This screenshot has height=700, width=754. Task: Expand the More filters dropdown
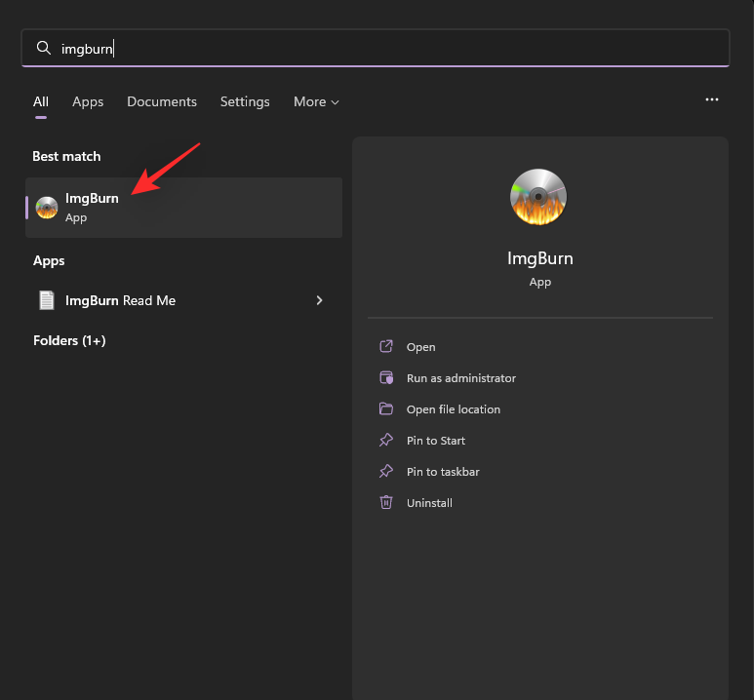(x=316, y=102)
